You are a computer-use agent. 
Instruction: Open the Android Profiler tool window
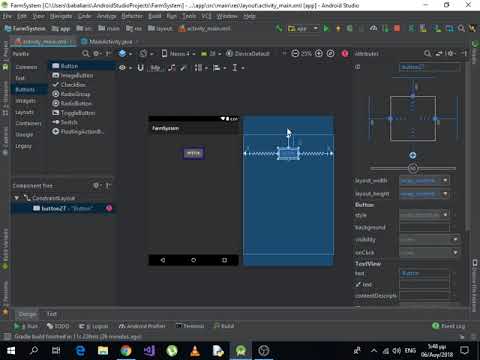tap(142, 326)
